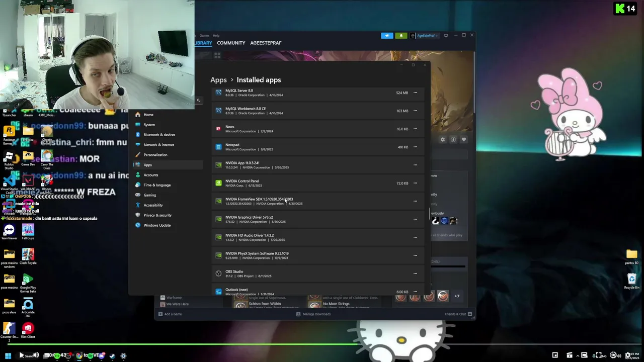Open Time & language settings

(168, 185)
